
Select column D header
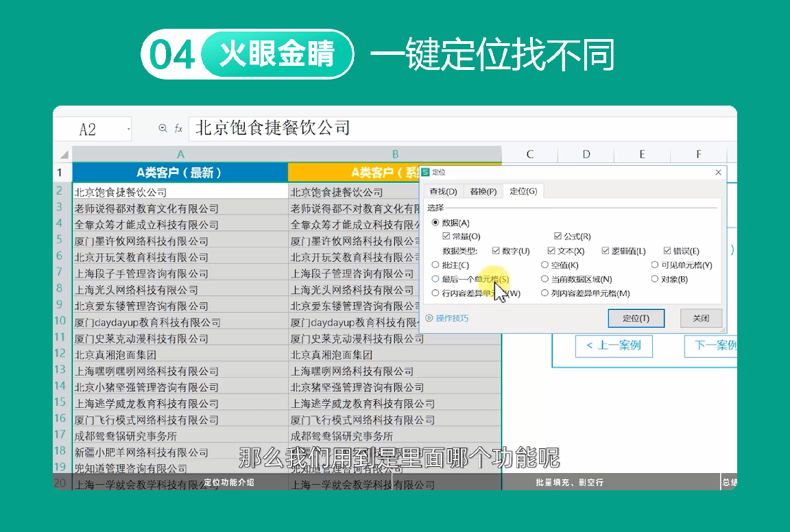[x=586, y=154]
